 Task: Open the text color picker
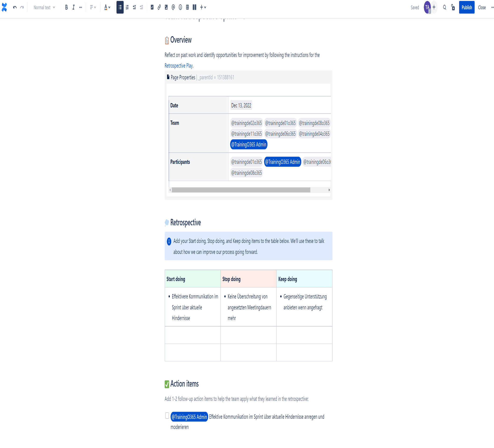tap(107, 7)
